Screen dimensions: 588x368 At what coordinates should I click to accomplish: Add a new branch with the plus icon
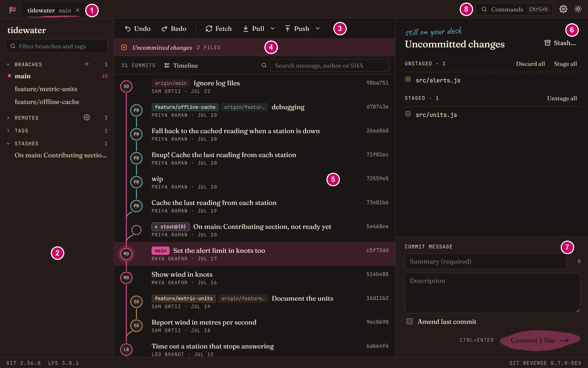(87, 64)
